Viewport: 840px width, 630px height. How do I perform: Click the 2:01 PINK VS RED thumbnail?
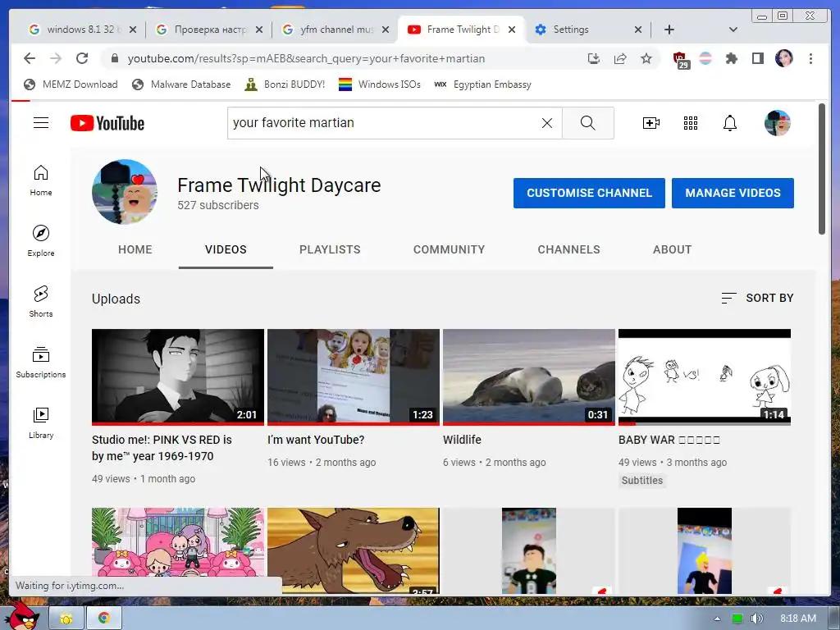point(178,377)
